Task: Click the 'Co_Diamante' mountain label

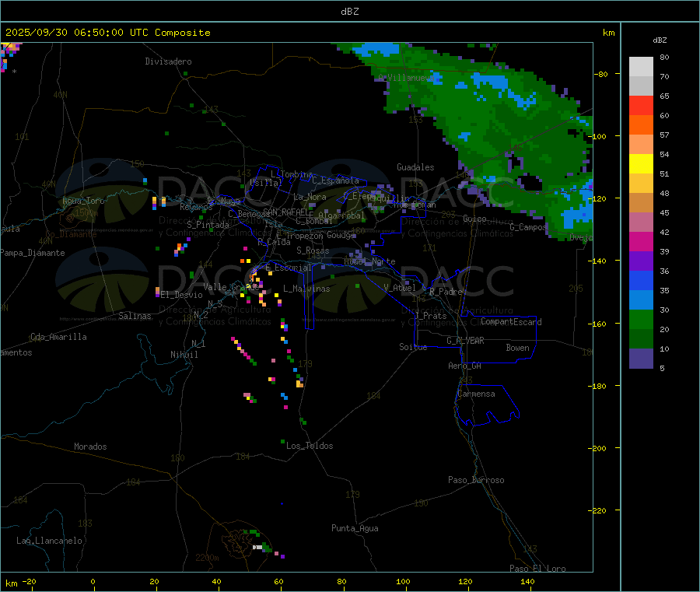Action: click(x=71, y=234)
